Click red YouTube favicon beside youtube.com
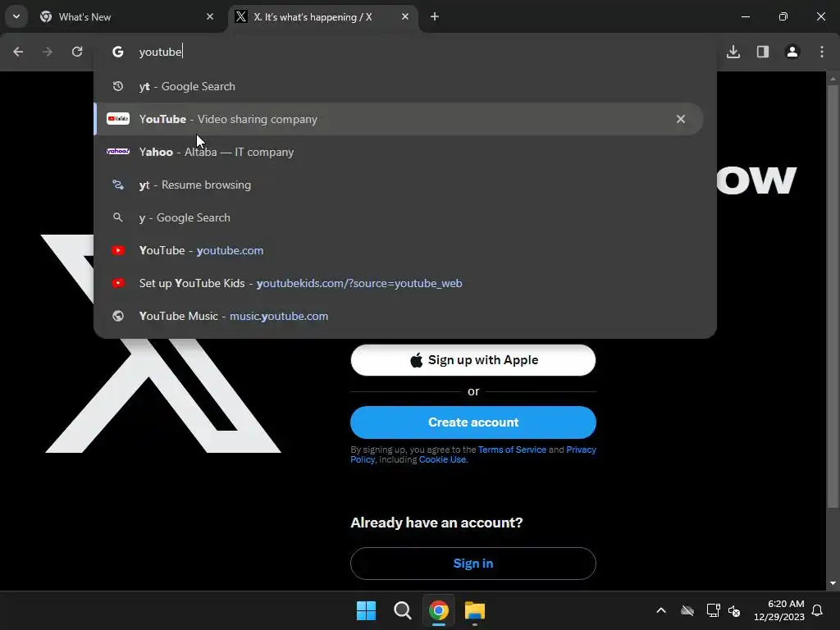Screen dimensions: 840x630 pyautogui.click(x=118, y=250)
